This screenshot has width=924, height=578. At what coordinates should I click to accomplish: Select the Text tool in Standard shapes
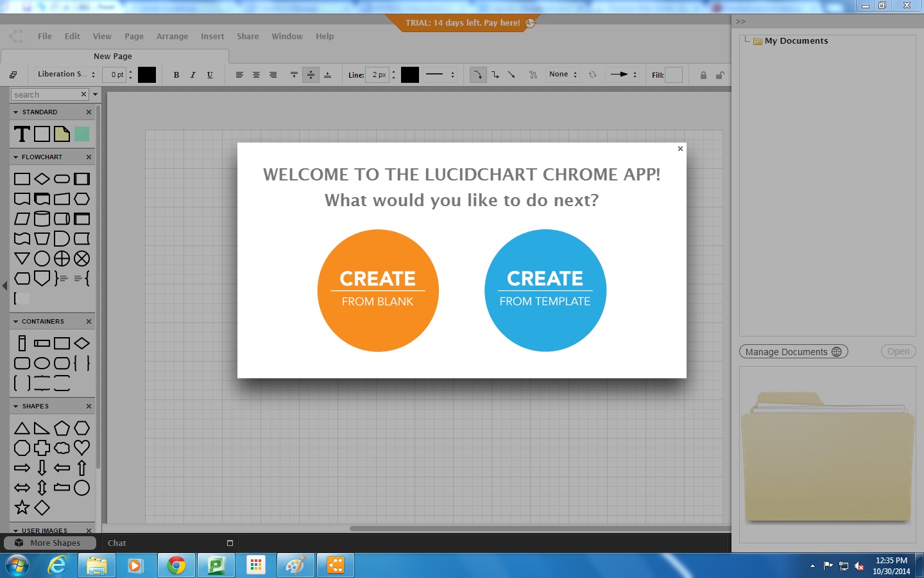22,134
